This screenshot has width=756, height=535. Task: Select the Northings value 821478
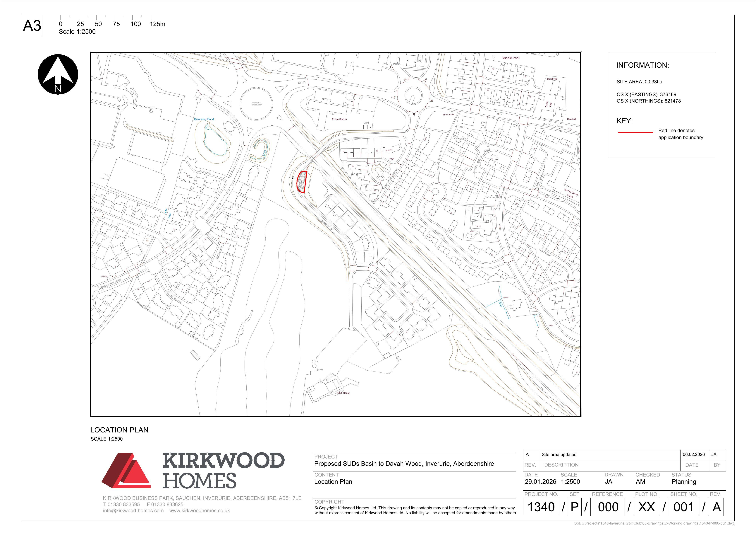coord(673,101)
